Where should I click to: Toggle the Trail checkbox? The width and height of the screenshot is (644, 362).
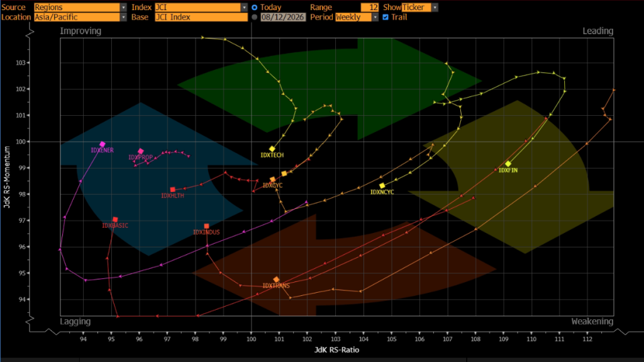[x=386, y=17]
